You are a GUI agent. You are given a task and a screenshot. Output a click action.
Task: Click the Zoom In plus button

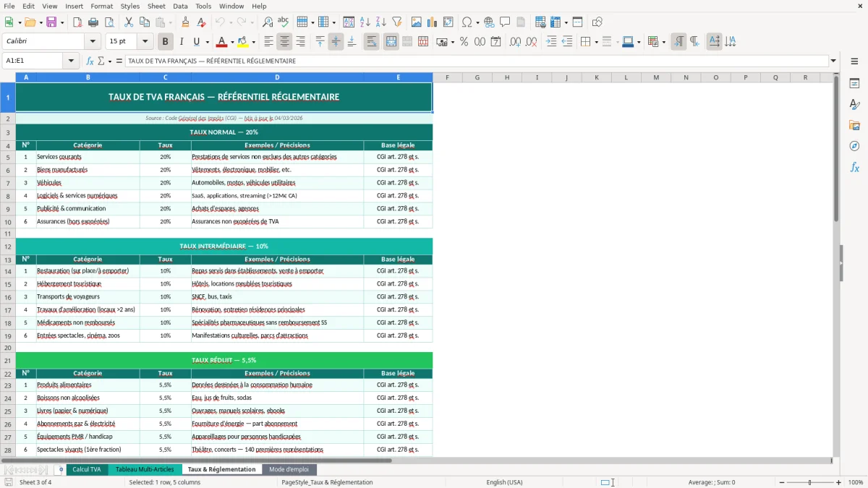pos(839,482)
